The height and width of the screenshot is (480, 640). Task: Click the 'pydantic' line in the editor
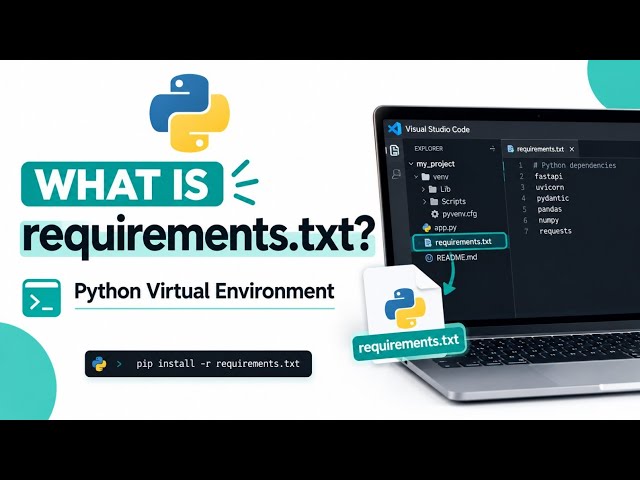[x=553, y=198]
